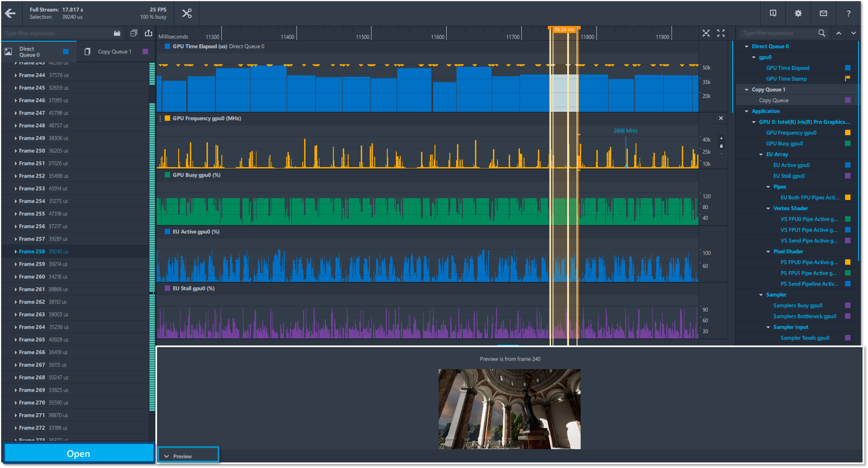Screen dimensions: 868x468
Task: Collapse the Preview panel chevron
Action: [166, 456]
